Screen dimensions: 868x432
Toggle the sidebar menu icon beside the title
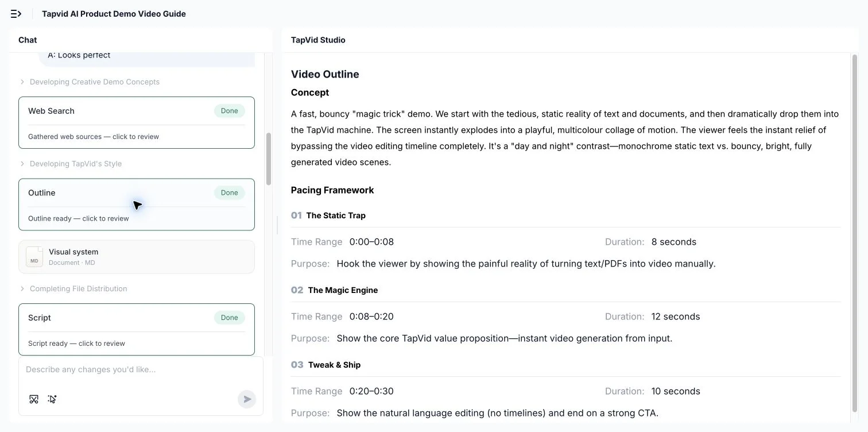tap(16, 14)
